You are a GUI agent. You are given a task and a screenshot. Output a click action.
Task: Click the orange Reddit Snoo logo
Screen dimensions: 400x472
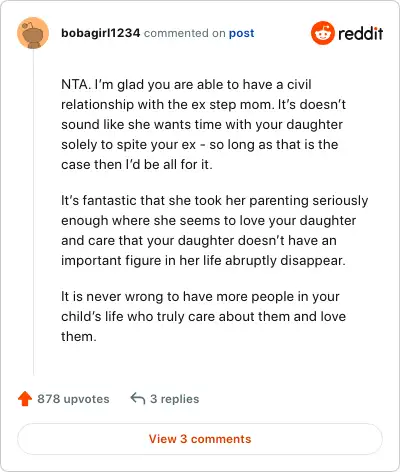(x=322, y=33)
